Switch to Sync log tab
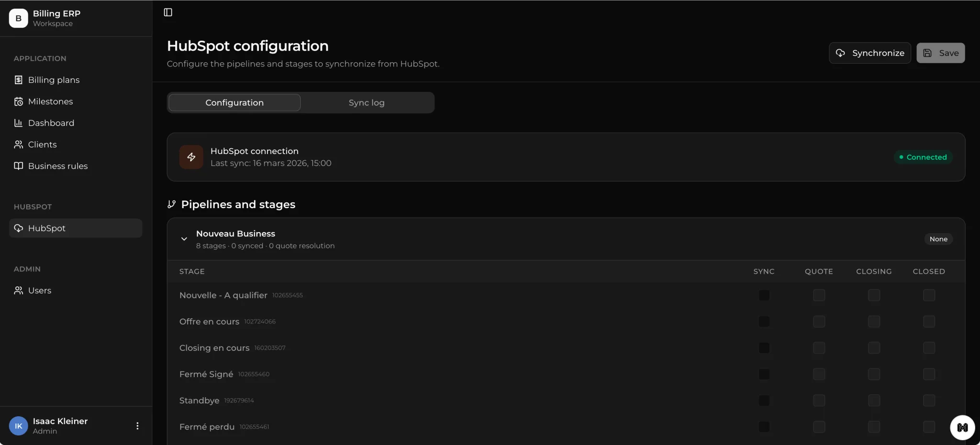This screenshot has width=980, height=445. (367, 103)
